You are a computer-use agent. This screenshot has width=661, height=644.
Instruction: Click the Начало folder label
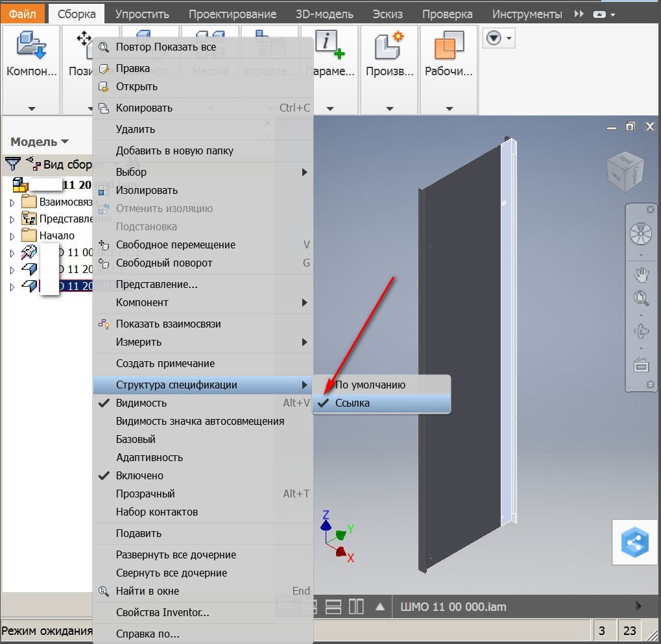[x=57, y=235]
